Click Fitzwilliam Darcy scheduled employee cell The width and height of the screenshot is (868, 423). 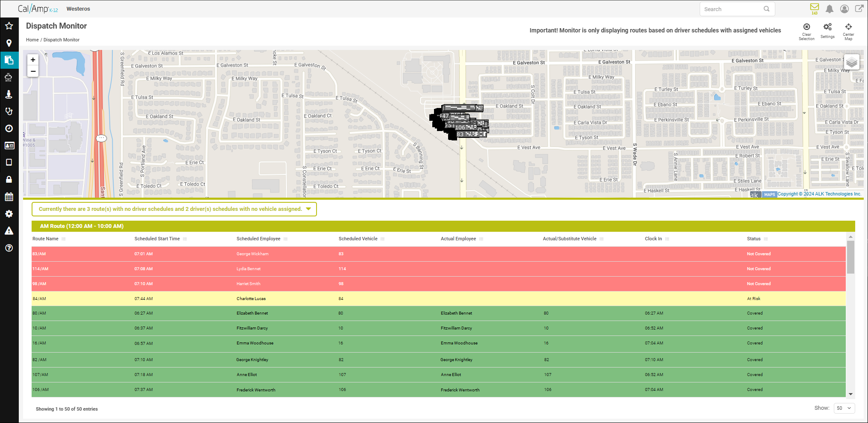pos(252,328)
